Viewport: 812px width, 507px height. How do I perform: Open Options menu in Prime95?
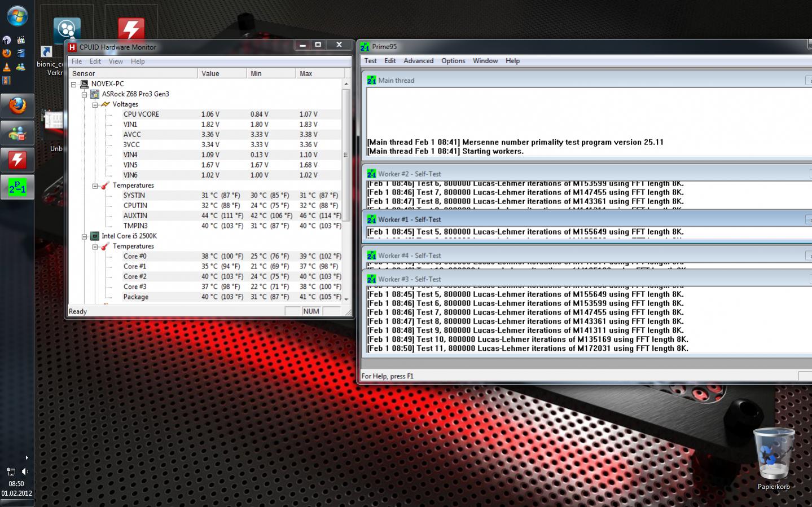(453, 61)
